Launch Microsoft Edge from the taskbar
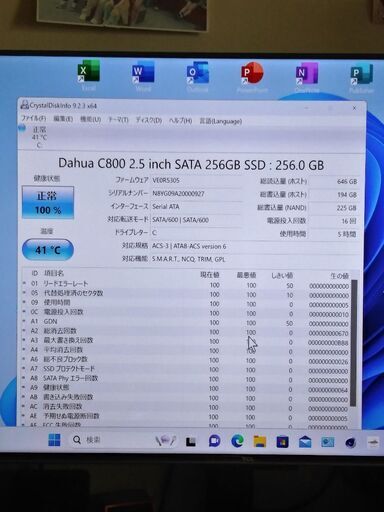384x512 pixels. [237, 441]
